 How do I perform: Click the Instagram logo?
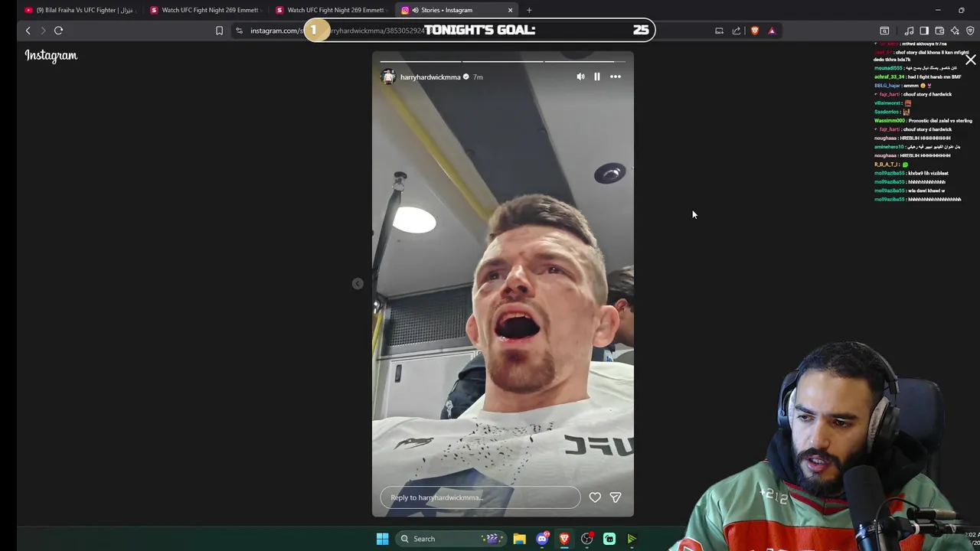coord(51,56)
